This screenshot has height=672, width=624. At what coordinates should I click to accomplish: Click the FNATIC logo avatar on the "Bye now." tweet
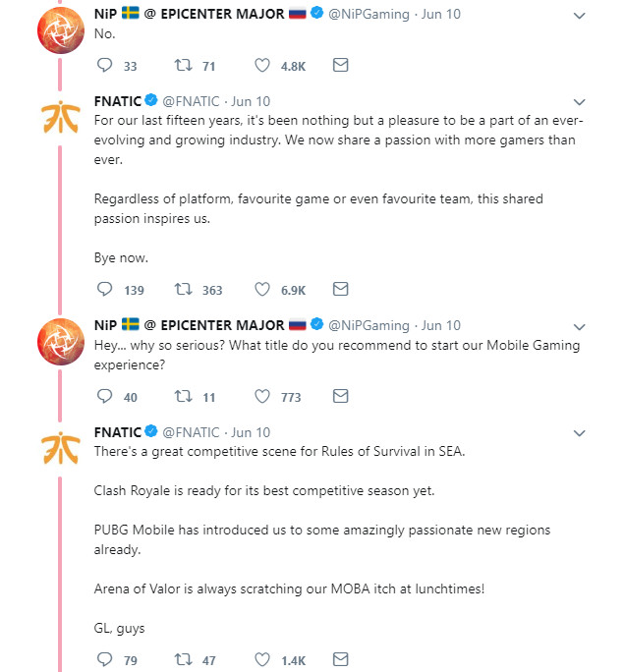pyautogui.click(x=60, y=117)
